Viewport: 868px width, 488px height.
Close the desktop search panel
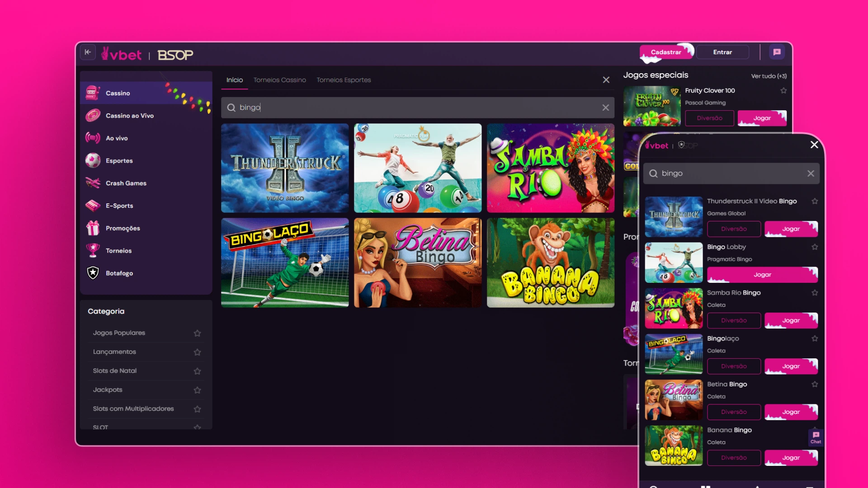(606, 80)
